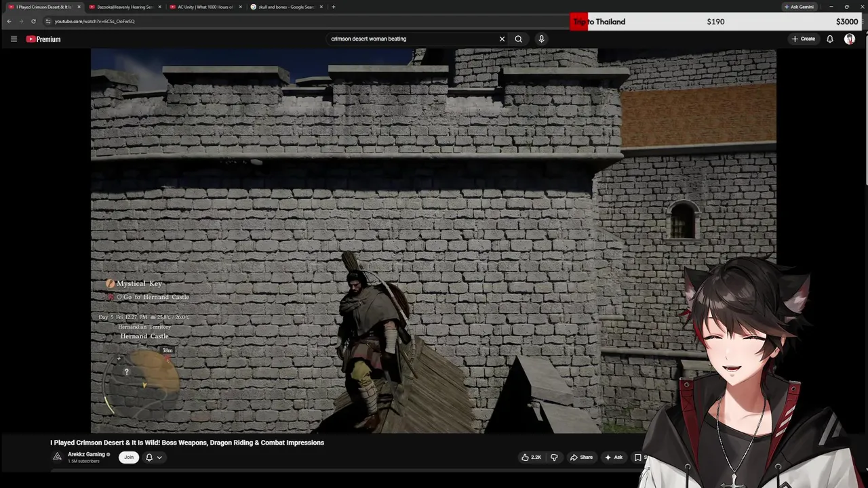Reload the page
Screen dimensions: 868x488
pyautogui.click(x=33, y=21)
